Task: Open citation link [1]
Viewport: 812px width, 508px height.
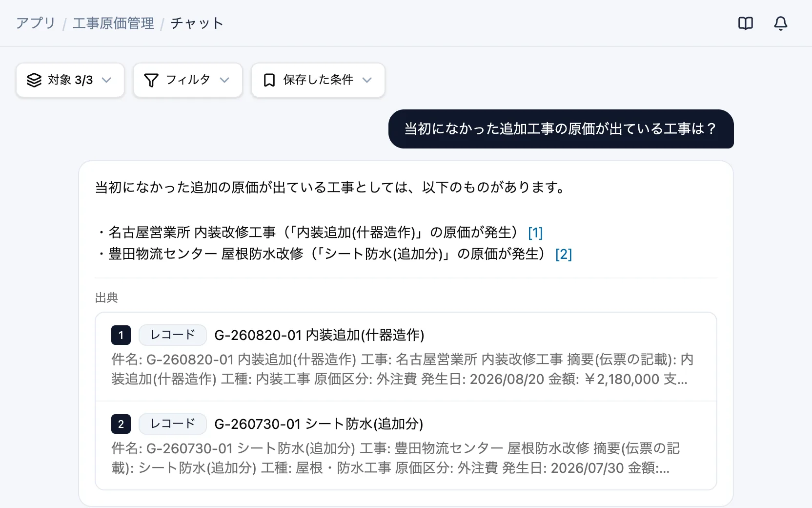Action: [x=535, y=233]
